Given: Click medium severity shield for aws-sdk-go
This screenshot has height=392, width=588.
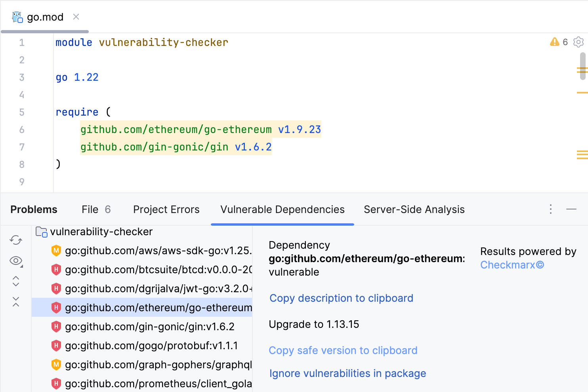Looking at the screenshot, I should [56, 251].
